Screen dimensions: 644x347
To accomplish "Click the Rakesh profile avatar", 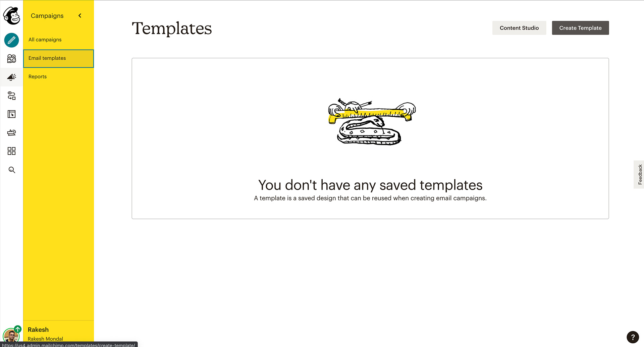I will click(11, 335).
